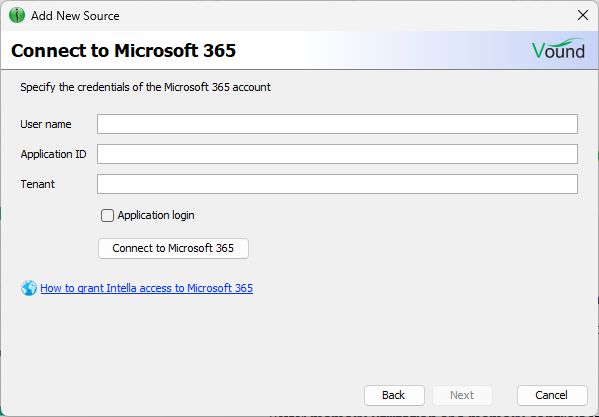Enable the Application login checkbox
Viewport: 599px width, 417px height.
(107, 215)
